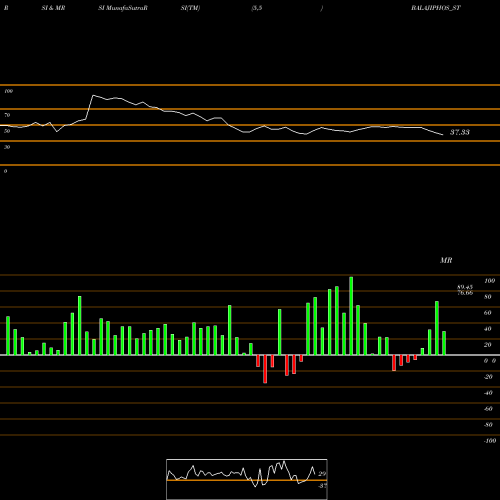Click the MR axis label -40
This screenshot has height=500, width=500.
[488, 393]
